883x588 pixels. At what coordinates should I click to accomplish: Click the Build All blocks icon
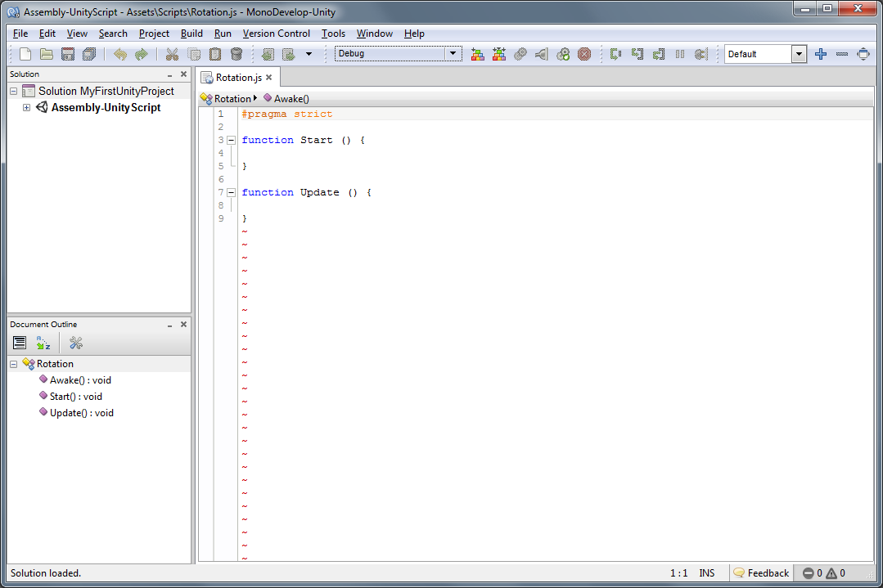(478, 54)
